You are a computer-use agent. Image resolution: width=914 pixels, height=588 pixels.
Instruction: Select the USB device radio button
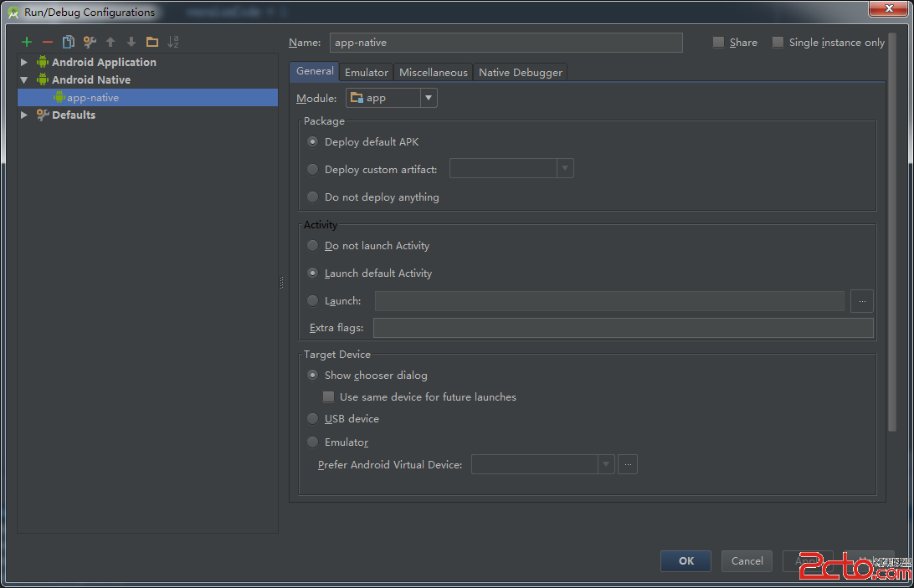[313, 419]
